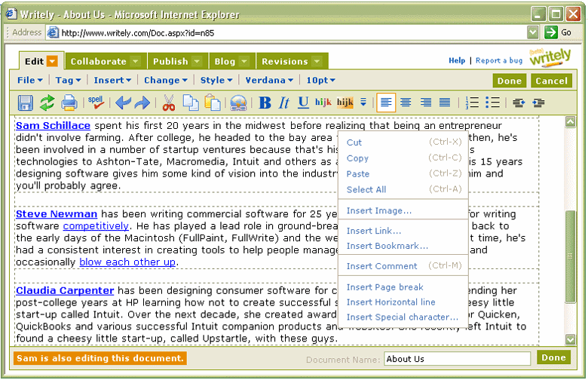Toggle Underline formatting
The width and height of the screenshot is (588, 380).
[x=303, y=103]
